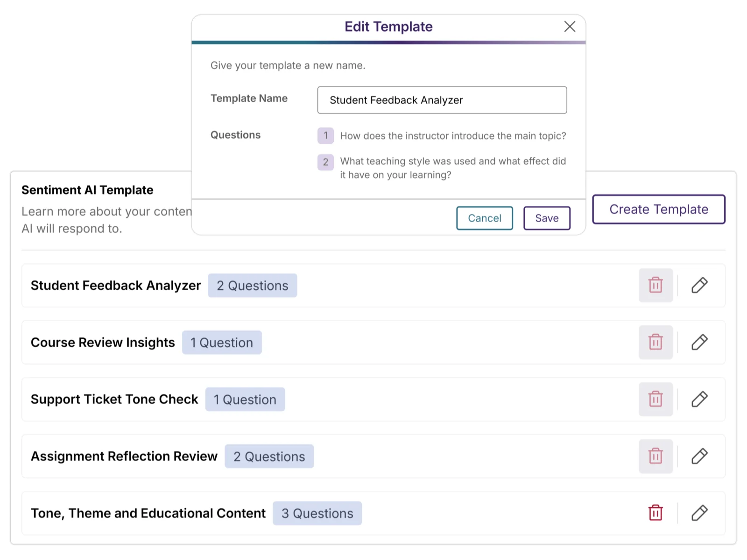The image size is (747, 560).
Task: Delete the Student Feedback Analyzer template
Action: [x=655, y=285]
